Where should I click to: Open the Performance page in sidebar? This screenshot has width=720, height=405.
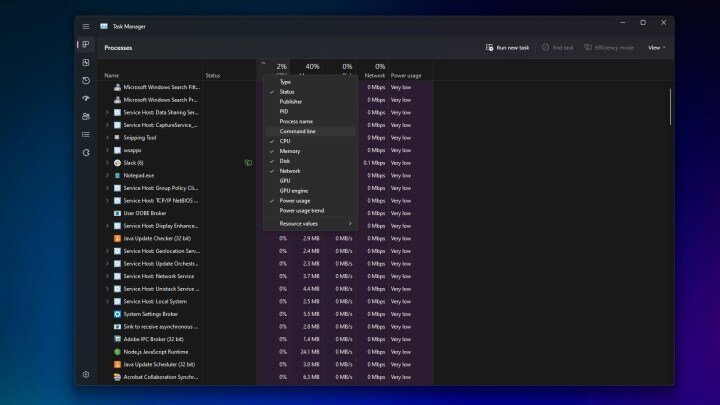pos(86,62)
